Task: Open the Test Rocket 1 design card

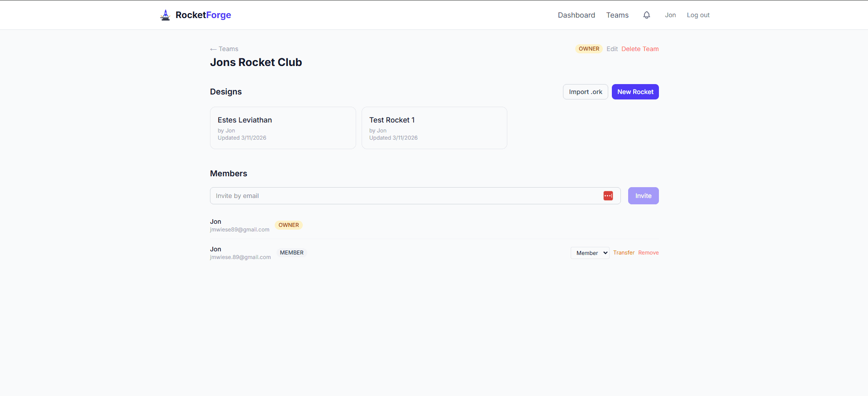Action: 434,128
